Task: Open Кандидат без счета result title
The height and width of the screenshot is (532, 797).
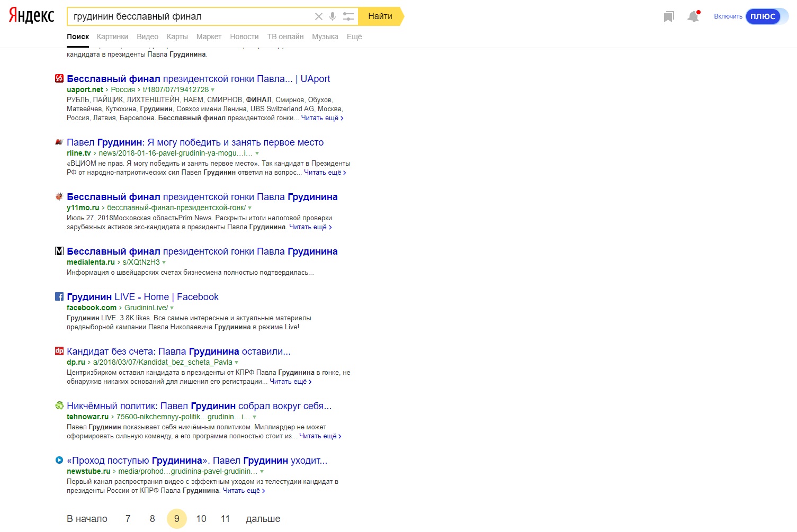Action: [x=178, y=351]
